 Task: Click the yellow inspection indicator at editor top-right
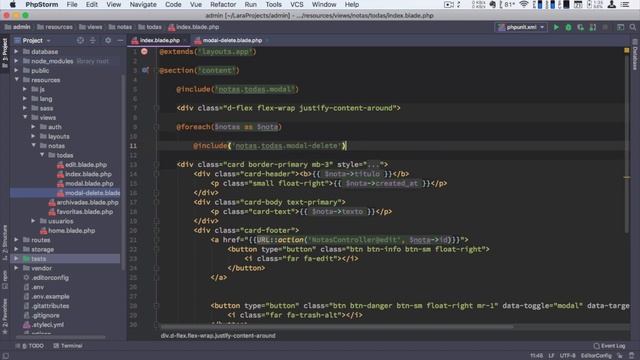pyautogui.click(x=627, y=50)
